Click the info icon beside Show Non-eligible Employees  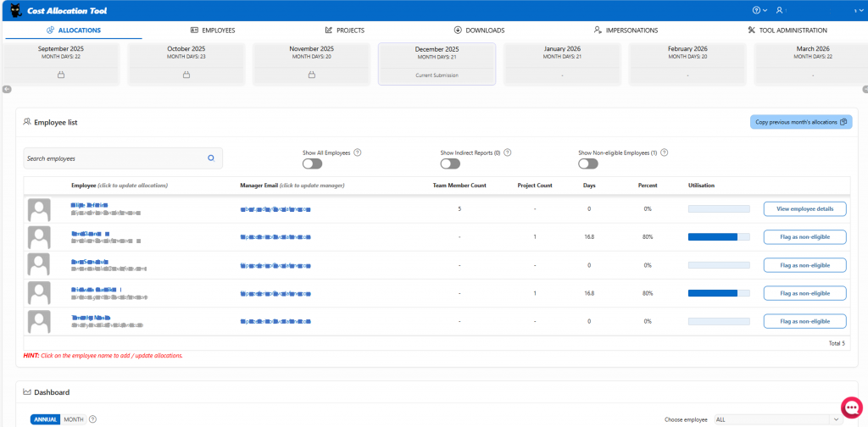click(665, 152)
